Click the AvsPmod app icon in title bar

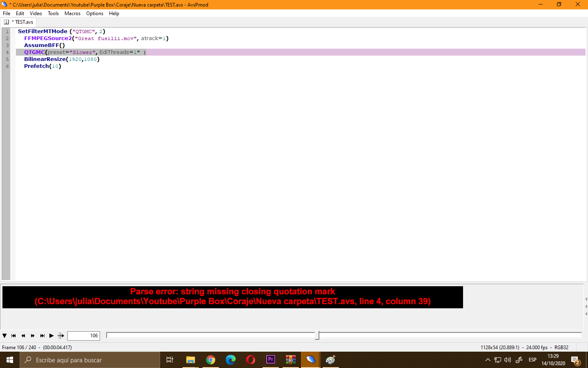tap(4, 4)
